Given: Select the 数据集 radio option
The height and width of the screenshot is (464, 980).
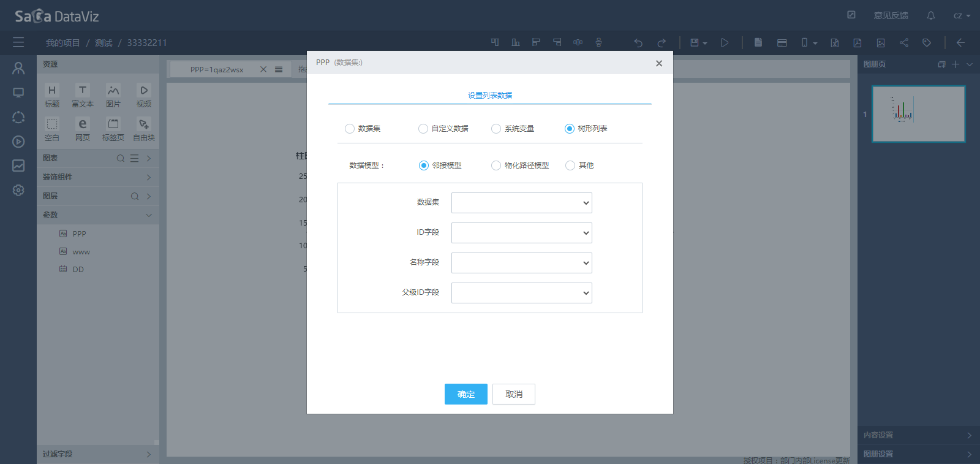Looking at the screenshot, I should click(350, 129).
